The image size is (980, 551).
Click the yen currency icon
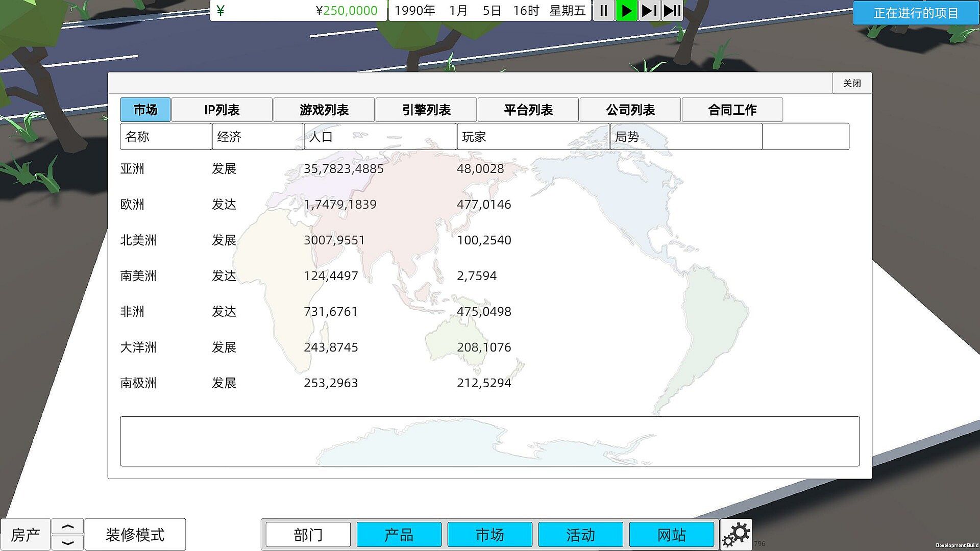(x=220, y=11)
